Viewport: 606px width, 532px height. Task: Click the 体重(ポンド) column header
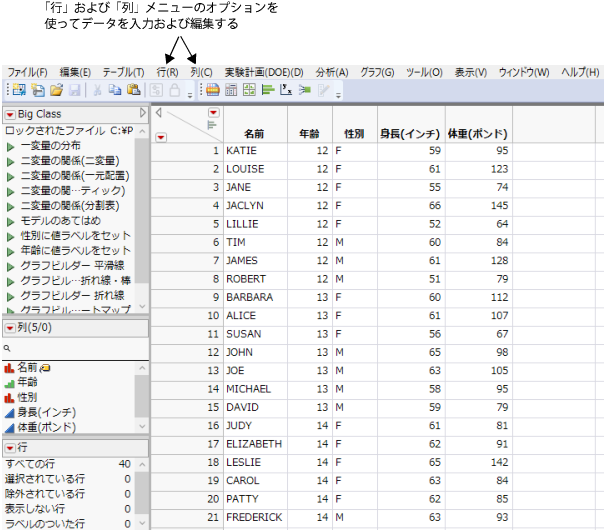(x=478, y=132)
